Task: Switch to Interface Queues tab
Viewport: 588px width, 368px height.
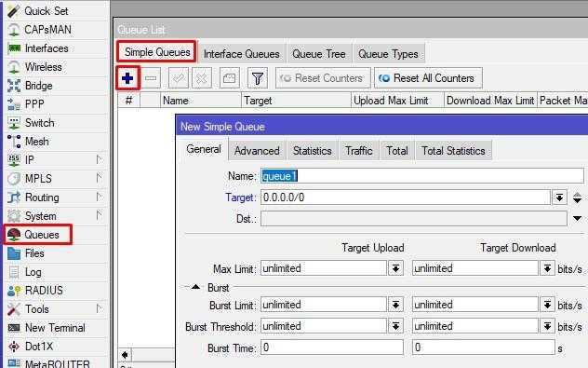Action: [x=242, y=54]
